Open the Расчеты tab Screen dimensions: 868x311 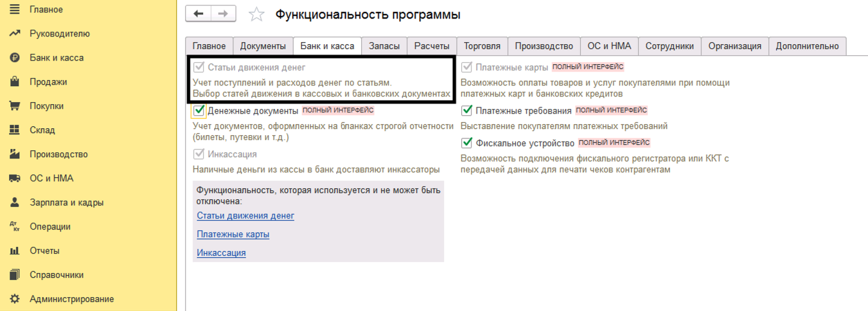[x=432, y=46]
